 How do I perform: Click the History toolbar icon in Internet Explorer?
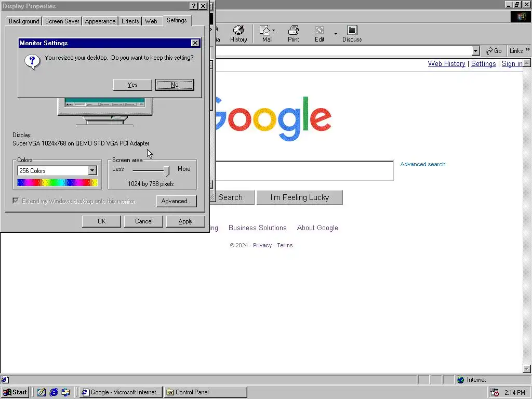pyautogui.click(x=238, y=34)
